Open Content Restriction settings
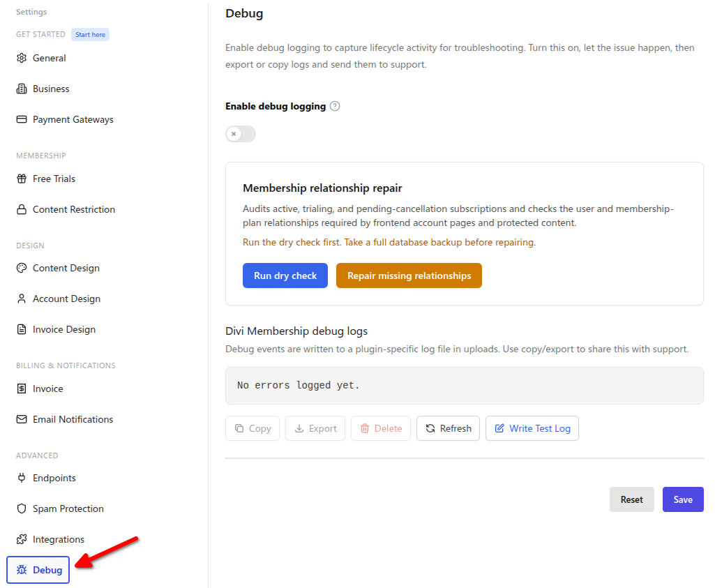 click(74, 209)
